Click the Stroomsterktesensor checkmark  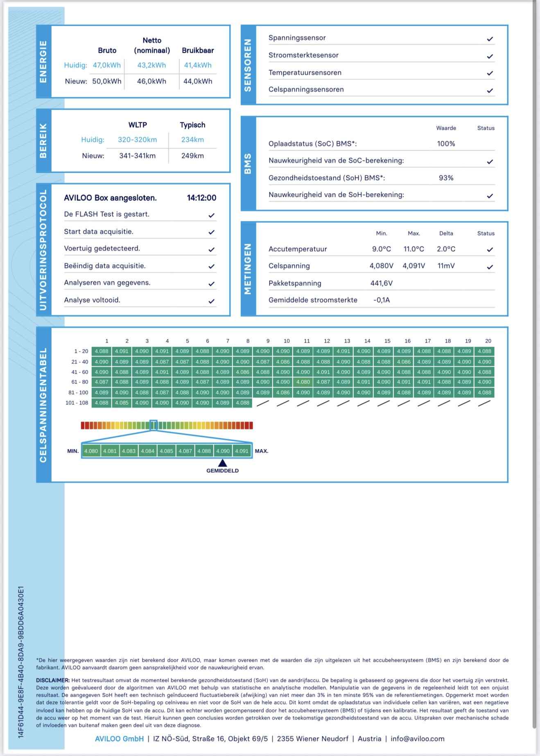tap(490, 56)
